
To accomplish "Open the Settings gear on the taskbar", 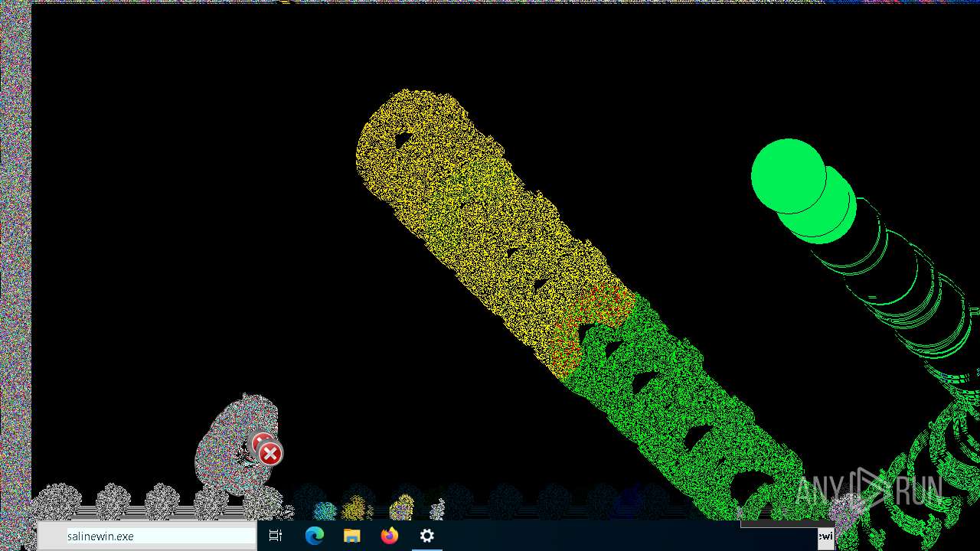I will click(x=426, y=536).
